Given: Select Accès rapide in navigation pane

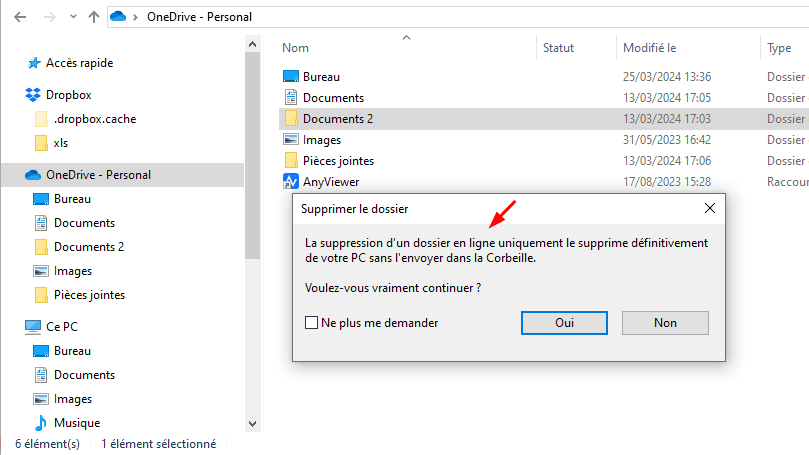Looking at the screenshot, I should pyautogui.click(x=79, y=63).
